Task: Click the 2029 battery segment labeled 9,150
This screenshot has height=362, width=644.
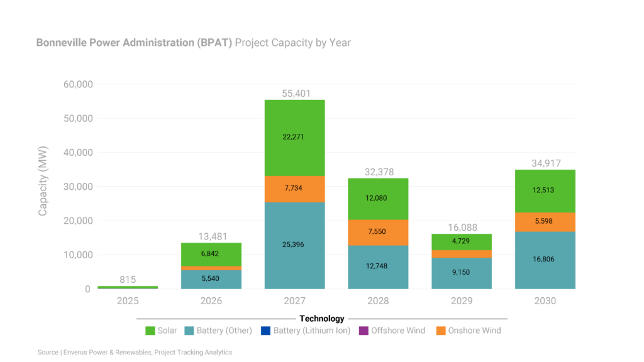Action: (462, 273)
